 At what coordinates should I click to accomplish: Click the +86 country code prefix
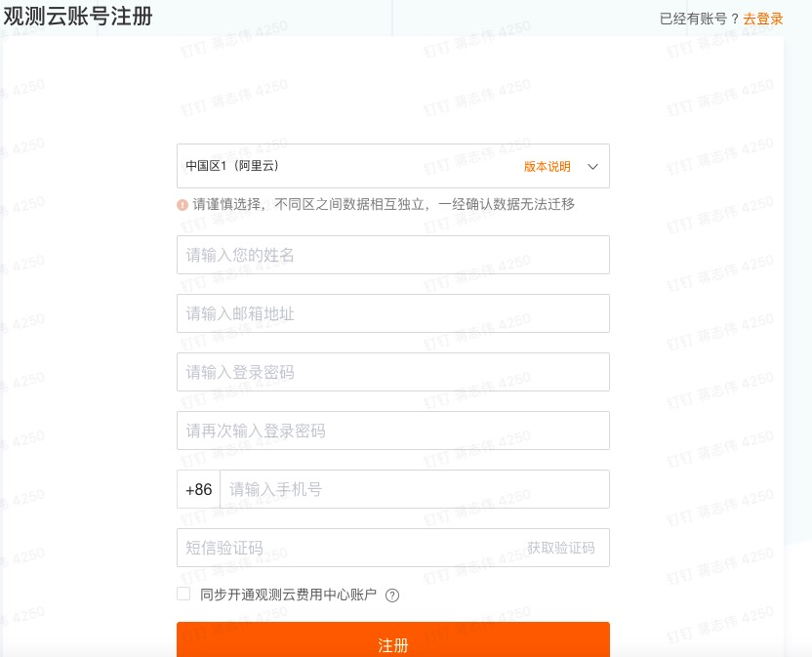click(x=198, y=489)
